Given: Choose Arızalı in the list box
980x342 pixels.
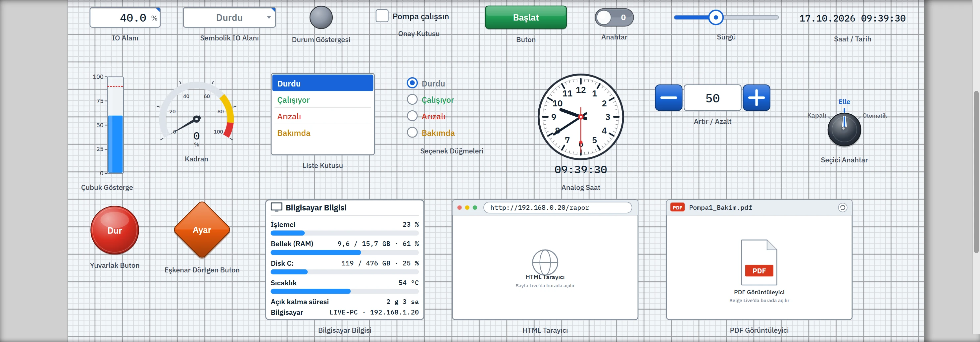Looking at the screenshot, I should (322, 116).
